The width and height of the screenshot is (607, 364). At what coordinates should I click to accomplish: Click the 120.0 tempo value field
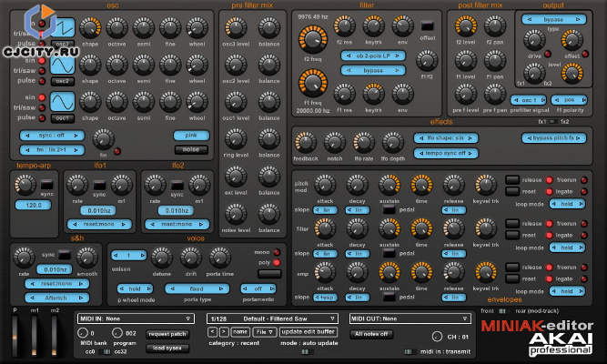[34, 205]
